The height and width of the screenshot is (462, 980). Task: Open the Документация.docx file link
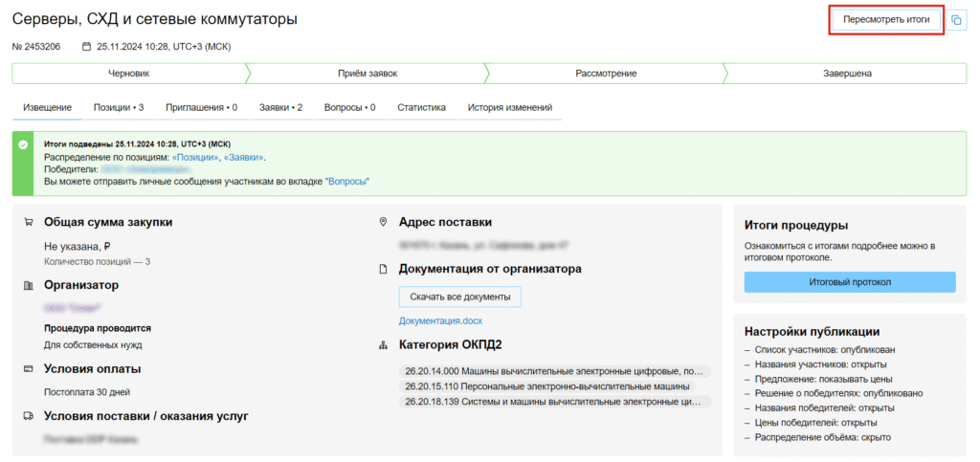point(441,321)
